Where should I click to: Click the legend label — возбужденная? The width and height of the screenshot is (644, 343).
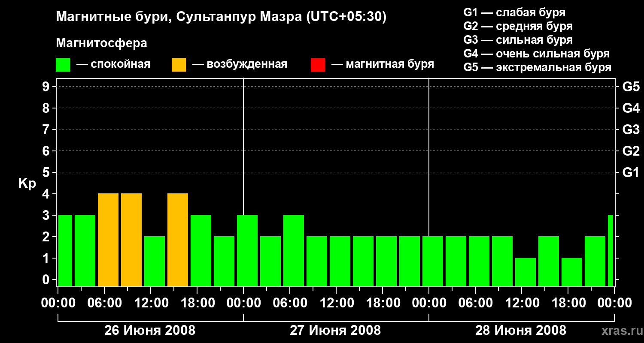[240, 64]
